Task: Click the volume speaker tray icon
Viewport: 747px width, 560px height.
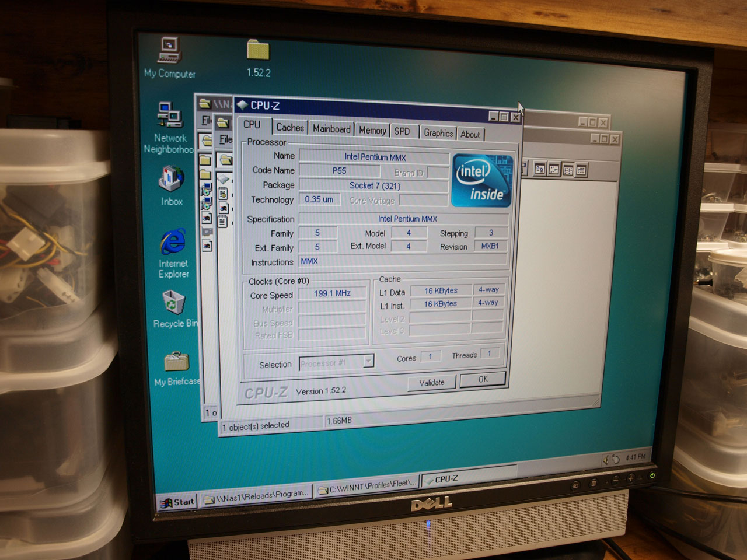Action: click(605, 459)
